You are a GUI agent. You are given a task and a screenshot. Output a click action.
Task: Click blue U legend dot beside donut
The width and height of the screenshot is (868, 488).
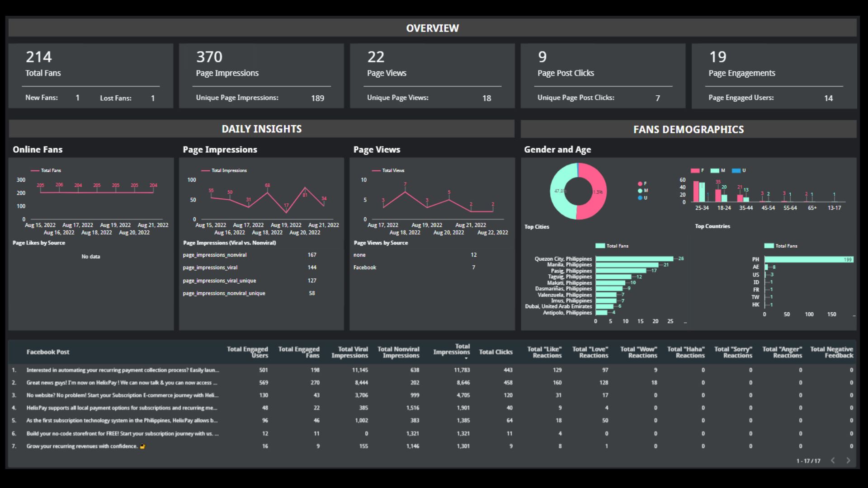coord(640,198)
